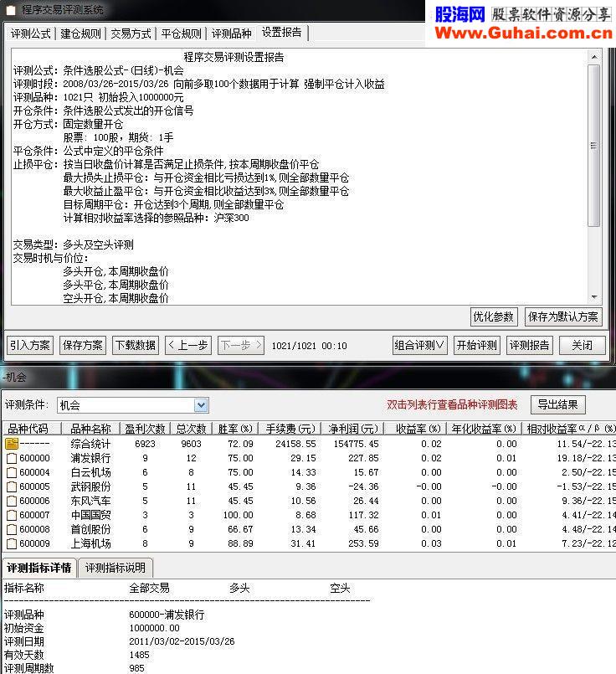This screenshot has height=674, width=616.
Task: Open the 评测公式 tab
Action: point(30,33)
